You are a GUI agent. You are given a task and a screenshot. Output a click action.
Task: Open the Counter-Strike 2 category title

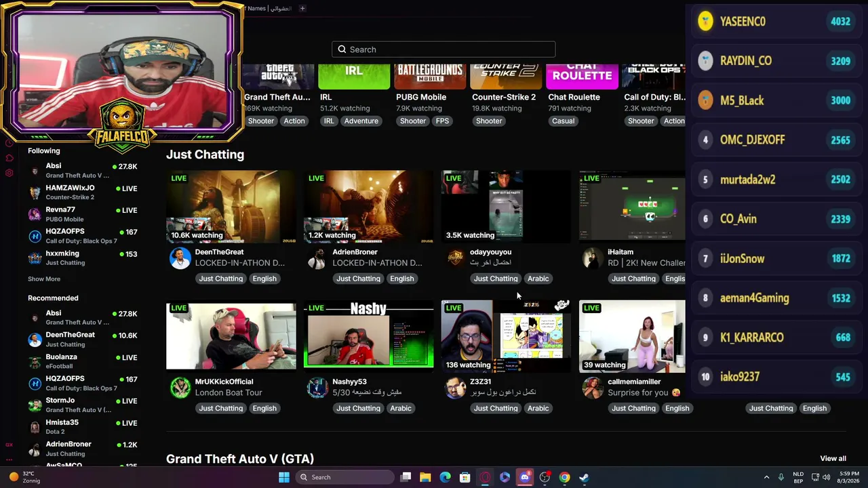point(504,97)
